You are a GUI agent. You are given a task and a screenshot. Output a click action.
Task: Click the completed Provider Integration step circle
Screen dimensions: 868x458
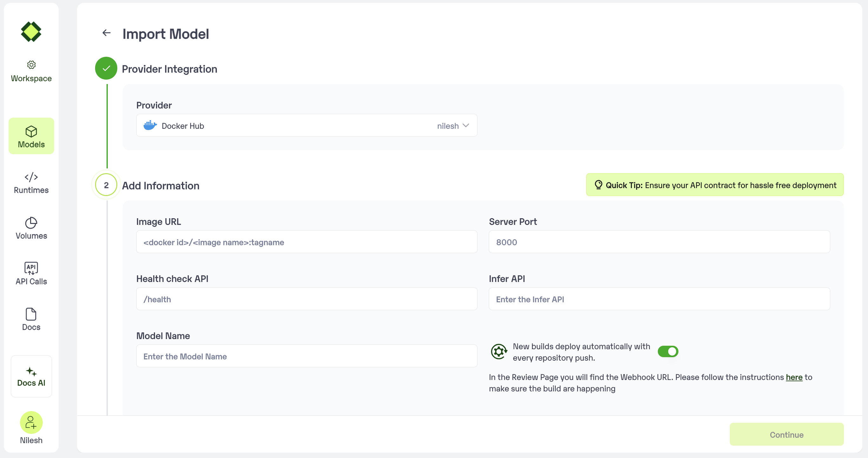pos(106,69)
